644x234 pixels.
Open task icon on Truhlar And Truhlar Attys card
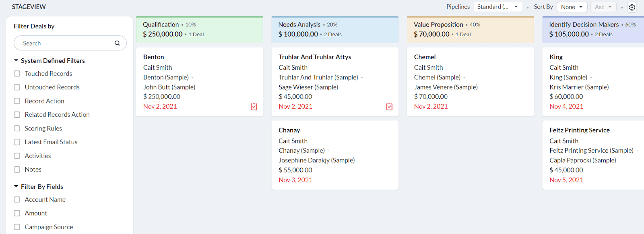[x=389, y=107]
